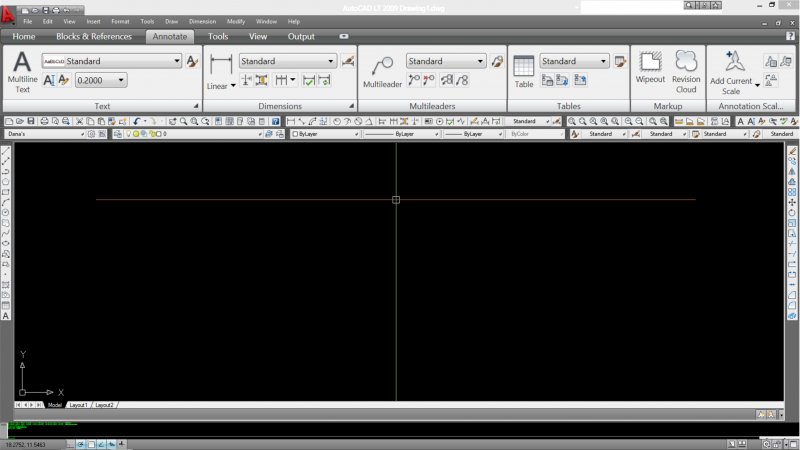Select the Multiline Text tool
Image resolution: width=800 pixels, height=450 pixels.
pos(22,71)
